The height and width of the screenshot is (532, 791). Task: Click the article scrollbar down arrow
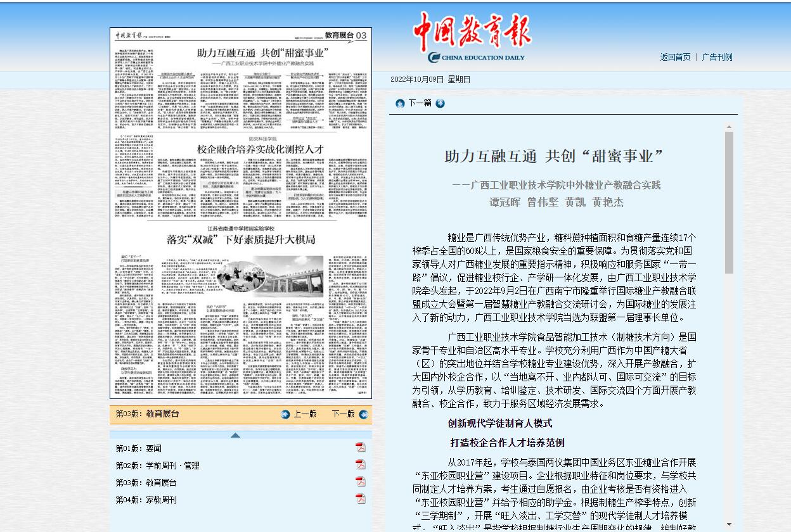[x=729, y=524]
